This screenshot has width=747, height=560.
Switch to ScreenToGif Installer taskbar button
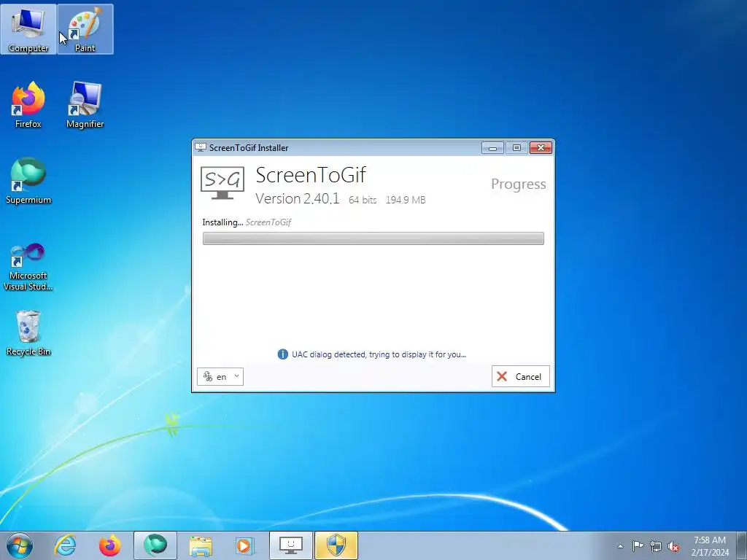pos(291,545)
